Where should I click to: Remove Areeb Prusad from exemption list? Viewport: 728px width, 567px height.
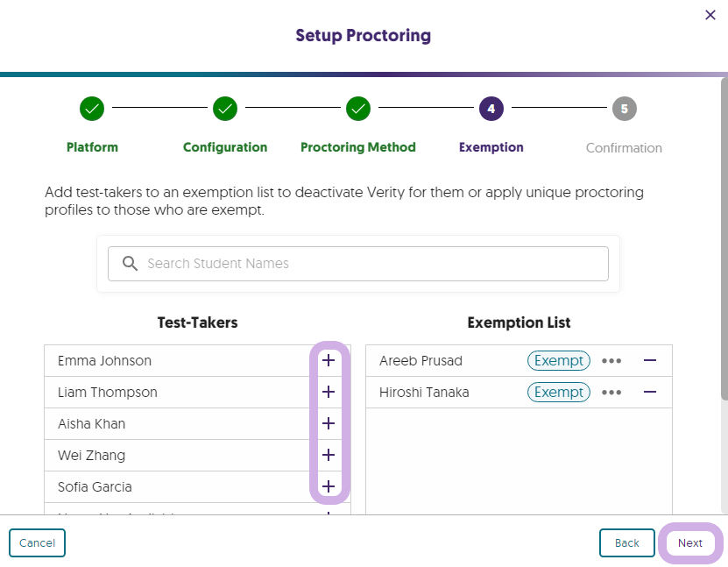click(650, 360)
